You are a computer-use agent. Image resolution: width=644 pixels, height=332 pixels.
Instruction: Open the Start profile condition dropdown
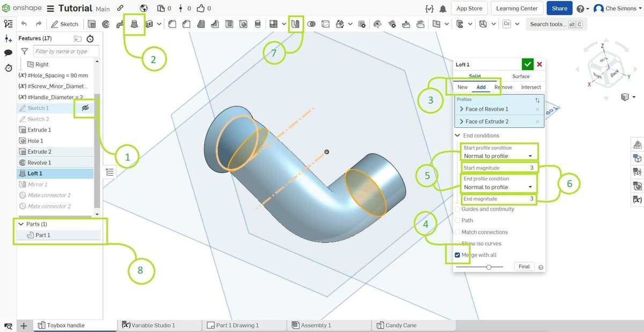click(499, 156)
